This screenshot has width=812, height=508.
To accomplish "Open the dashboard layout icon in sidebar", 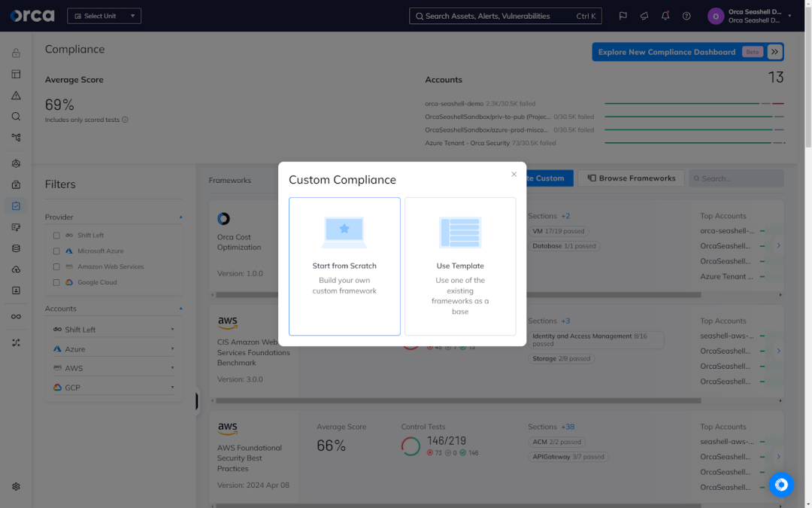I will [16, 74].
